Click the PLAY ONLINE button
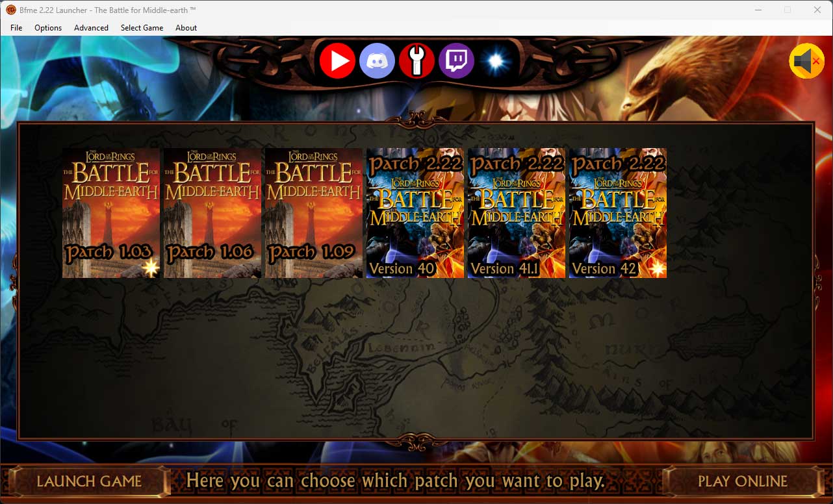This screenshot has width=833, height=504. pyautogui.click(x=743, y=481)
